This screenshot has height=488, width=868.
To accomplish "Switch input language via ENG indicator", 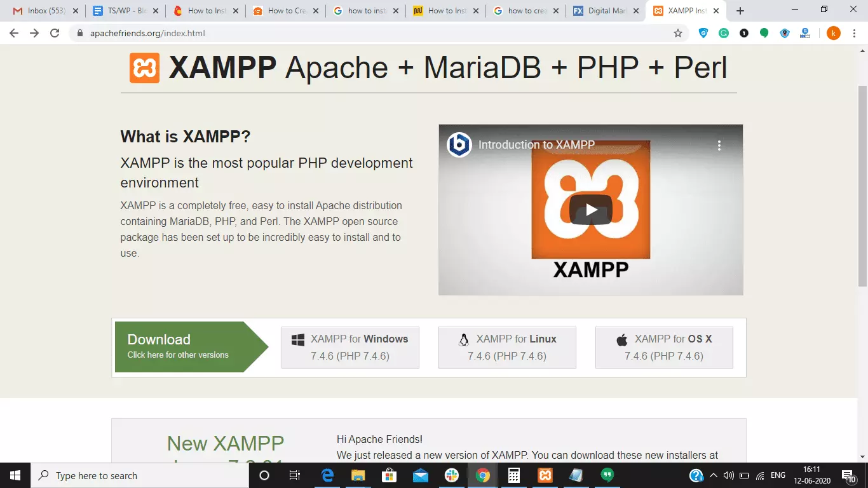I will 778,475.
